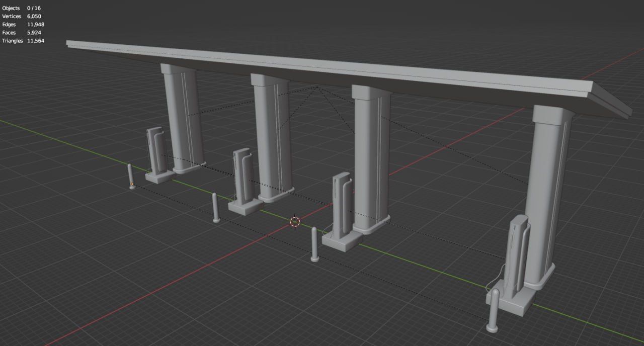Screen dimensions: 644x346
Task: Select the third support pillar from the left
Action: click(371, 158)
